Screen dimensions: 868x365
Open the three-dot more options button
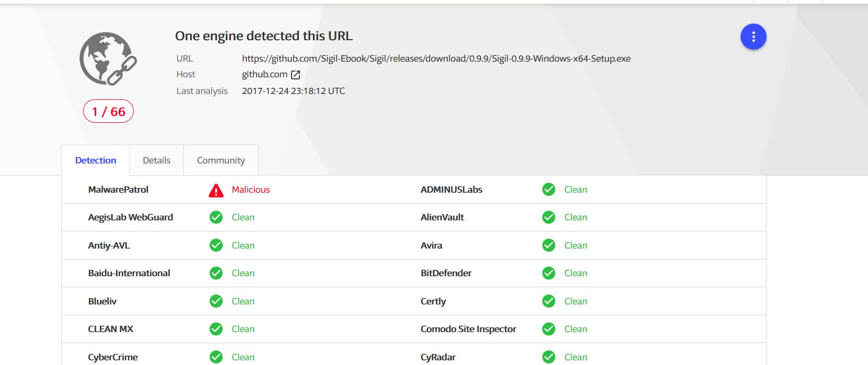pos(753,37)
